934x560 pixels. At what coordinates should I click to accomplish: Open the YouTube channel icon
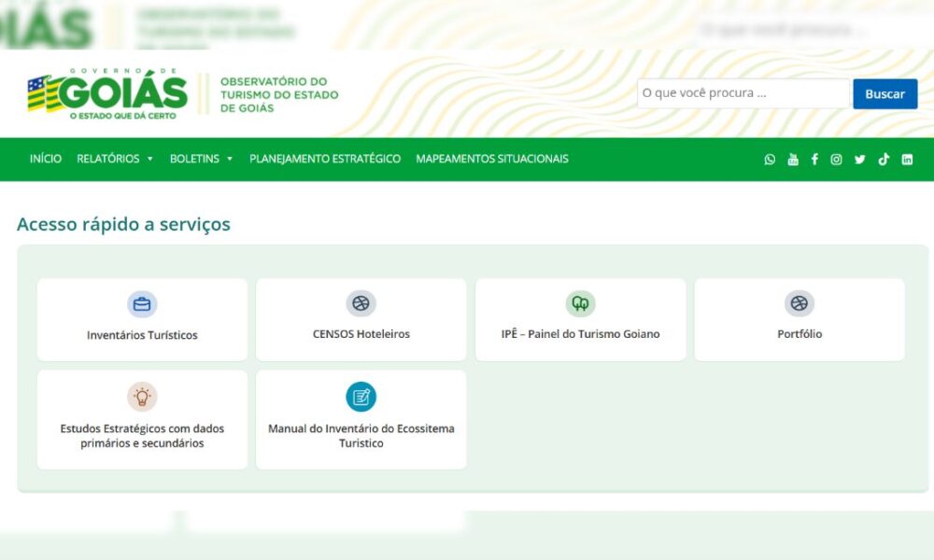tap(793, 160)
